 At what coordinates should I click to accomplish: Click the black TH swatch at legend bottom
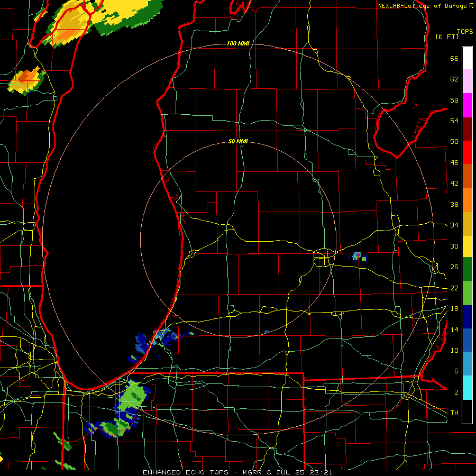tap(467, 411)
